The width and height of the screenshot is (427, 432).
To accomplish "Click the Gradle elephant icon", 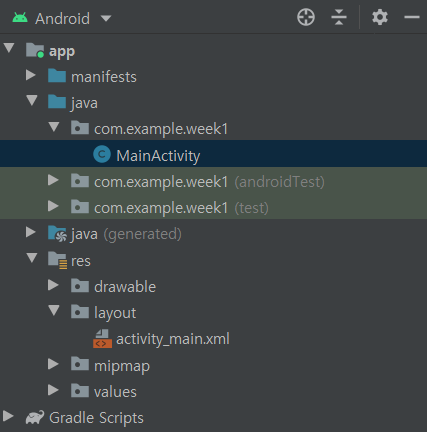I will [x=35, y=417].
